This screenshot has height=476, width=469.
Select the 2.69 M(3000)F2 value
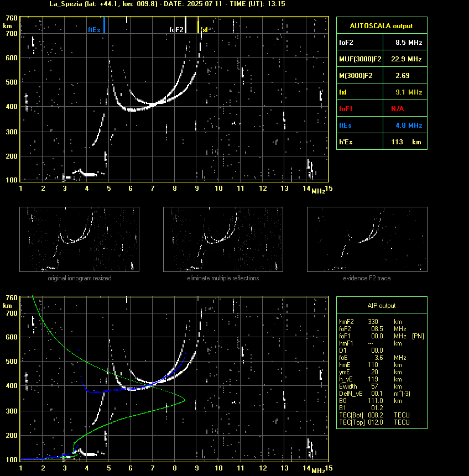402,76
